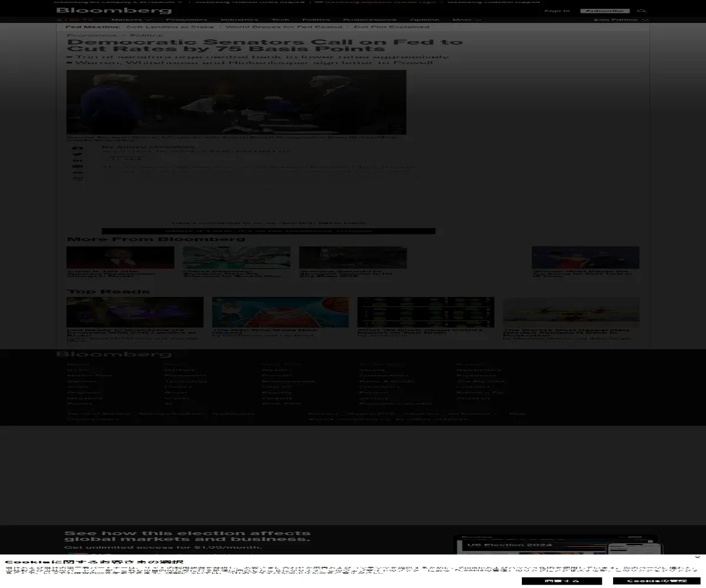
Task: Open Industries in the navigation bar
Action: pos(239,20)
